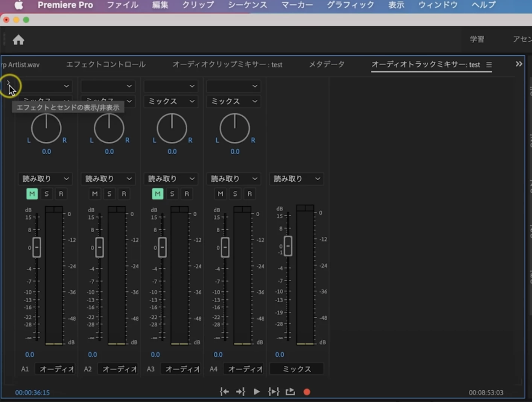Click the red Record button
The image size is (532, 402).
[x=307, y=392]
